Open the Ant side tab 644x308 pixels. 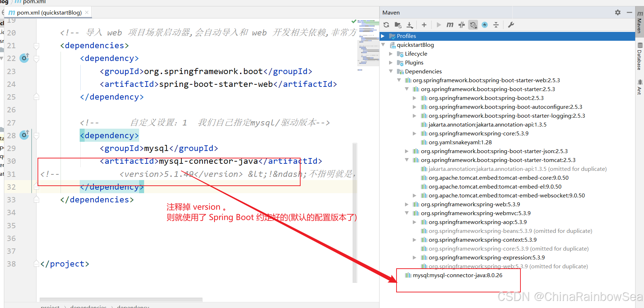[x=640, y=87]
